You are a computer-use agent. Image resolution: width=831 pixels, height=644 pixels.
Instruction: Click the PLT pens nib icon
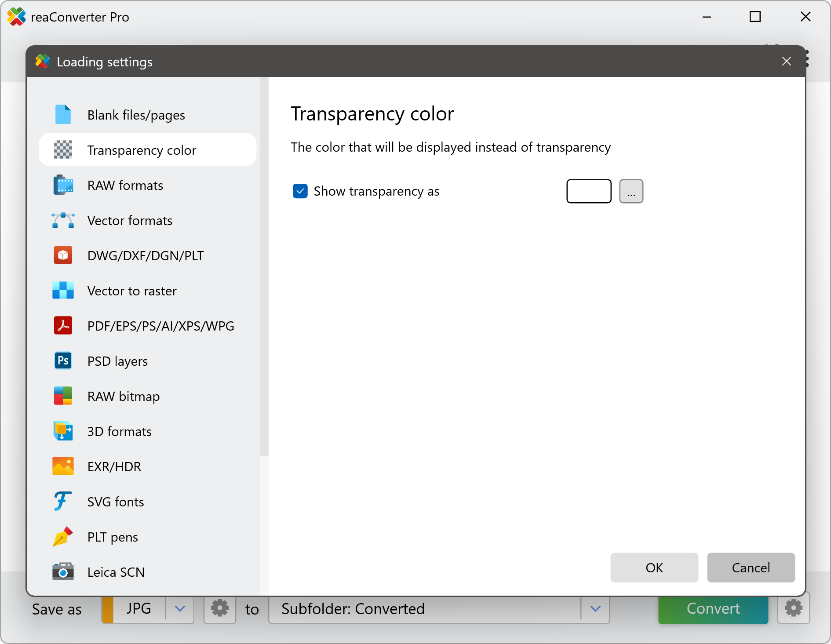(63, 537)
